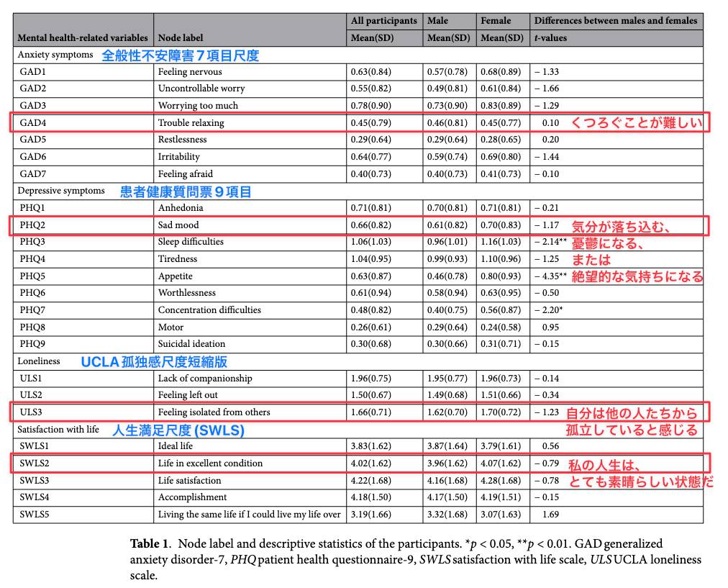Click the 'Table 1.' caption text
Image resolution: width=728 pixels, height=588 pixels.
[x=150, y=543]
